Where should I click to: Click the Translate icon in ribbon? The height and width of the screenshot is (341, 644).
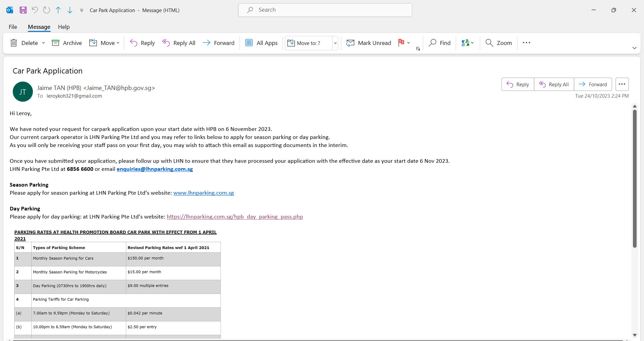coord(465,43)
